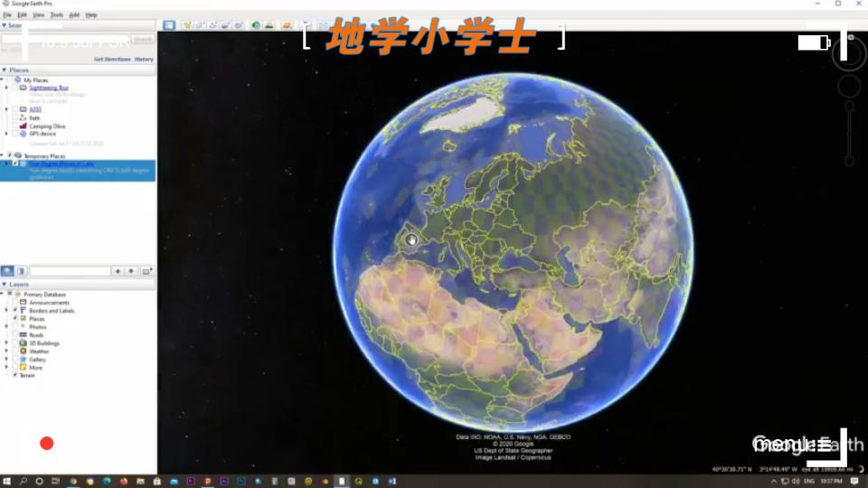The height and width of the screenshot is (488, 868).
Task: Click the search input field
Action: coord(66,39)
